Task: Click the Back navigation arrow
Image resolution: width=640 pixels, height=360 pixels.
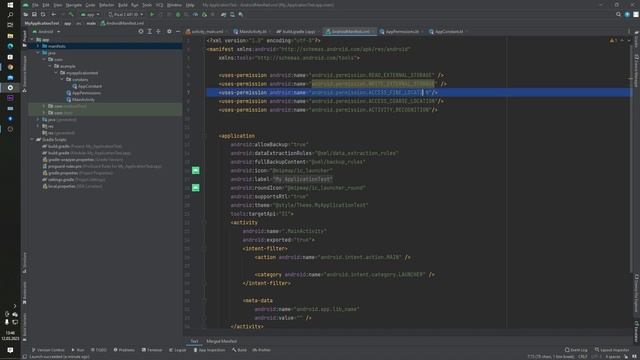Action: click(53, 14)
